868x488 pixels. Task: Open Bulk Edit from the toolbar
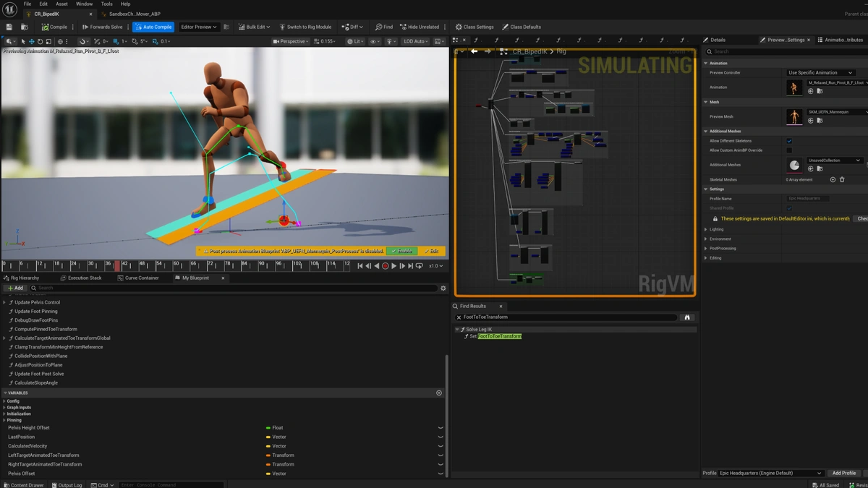[254, 27]
